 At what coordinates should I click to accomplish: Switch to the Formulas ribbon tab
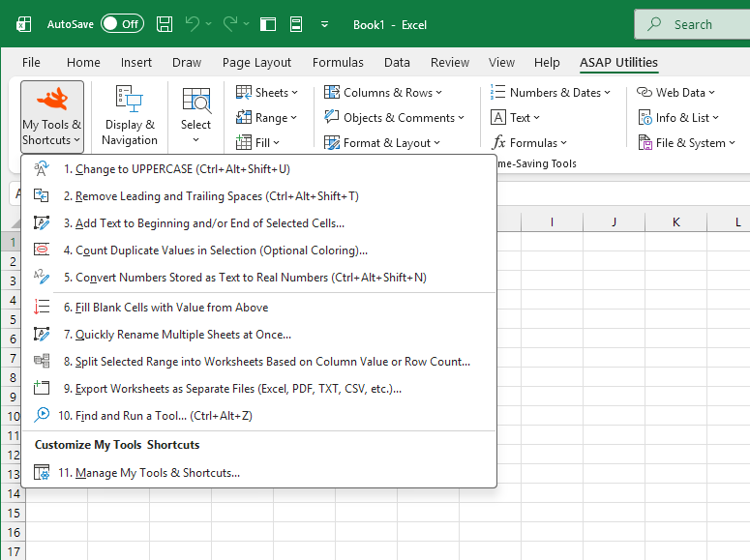click(x=338, y=62)
